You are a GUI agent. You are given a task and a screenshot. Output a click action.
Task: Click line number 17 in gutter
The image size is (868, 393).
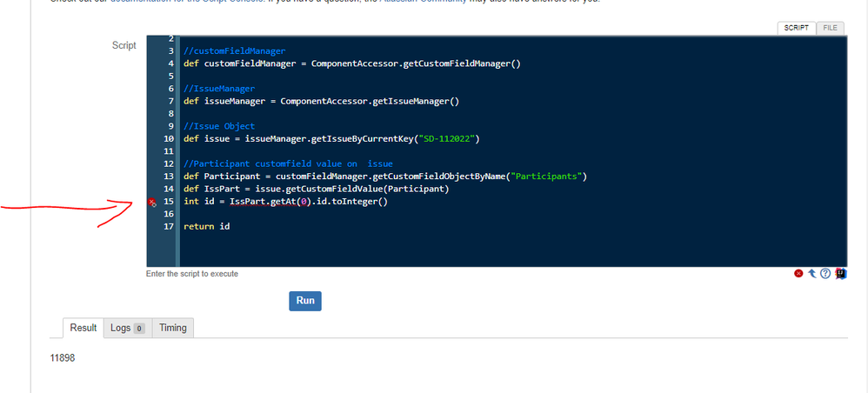point(169,226)
